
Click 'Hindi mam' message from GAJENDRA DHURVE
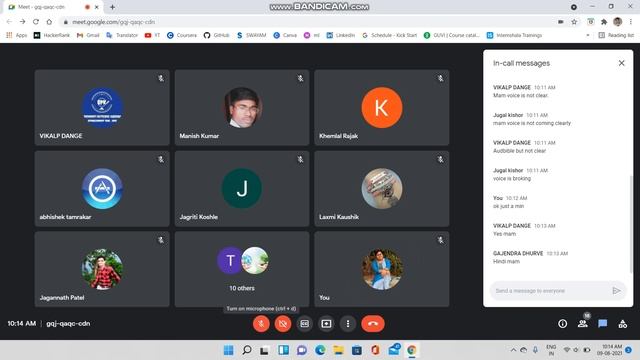click(506, 261)
